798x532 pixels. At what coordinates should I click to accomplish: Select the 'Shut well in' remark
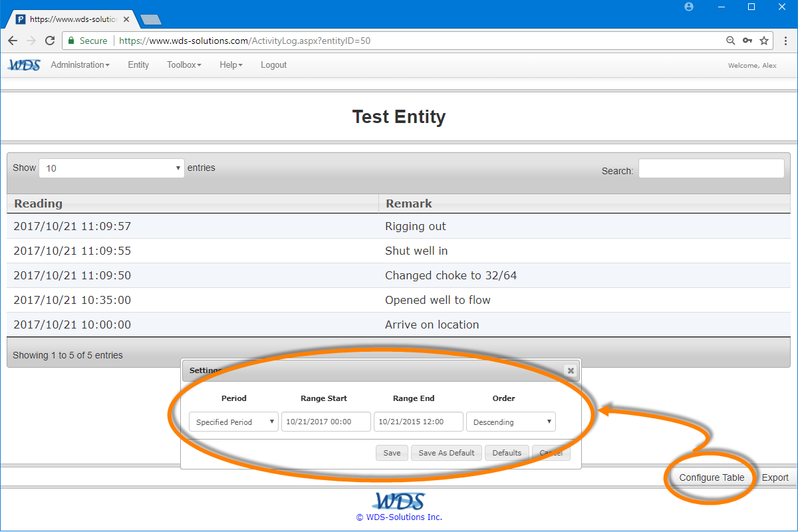click(416, 251)
